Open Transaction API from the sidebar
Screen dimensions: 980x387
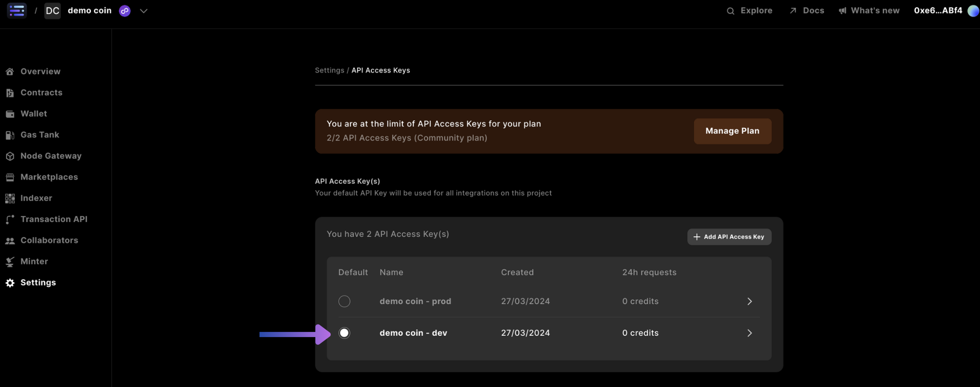(x=54, y=219)
